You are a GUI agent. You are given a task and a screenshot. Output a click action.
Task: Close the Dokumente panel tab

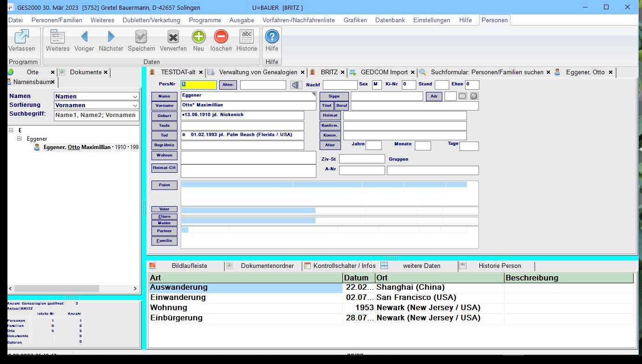(x=106, y=72)
